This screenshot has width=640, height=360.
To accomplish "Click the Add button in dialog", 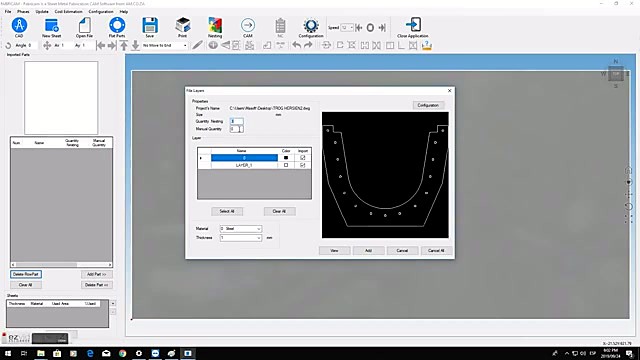I will [368, 250].
